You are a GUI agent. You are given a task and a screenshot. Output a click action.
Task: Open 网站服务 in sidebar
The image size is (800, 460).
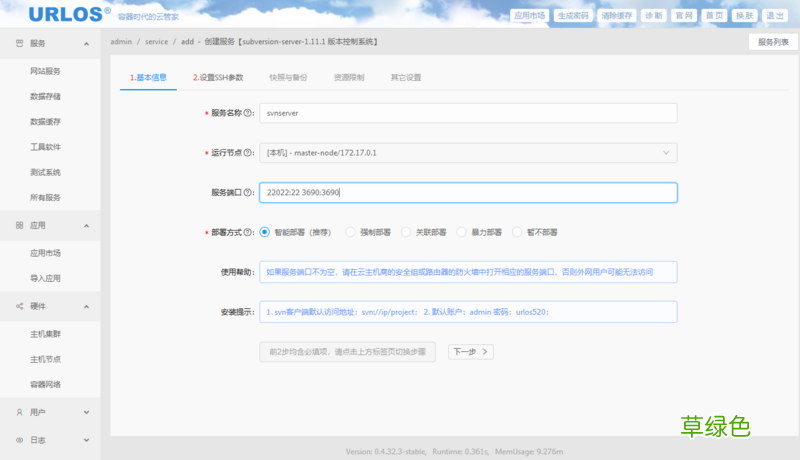tap(45, 71)
